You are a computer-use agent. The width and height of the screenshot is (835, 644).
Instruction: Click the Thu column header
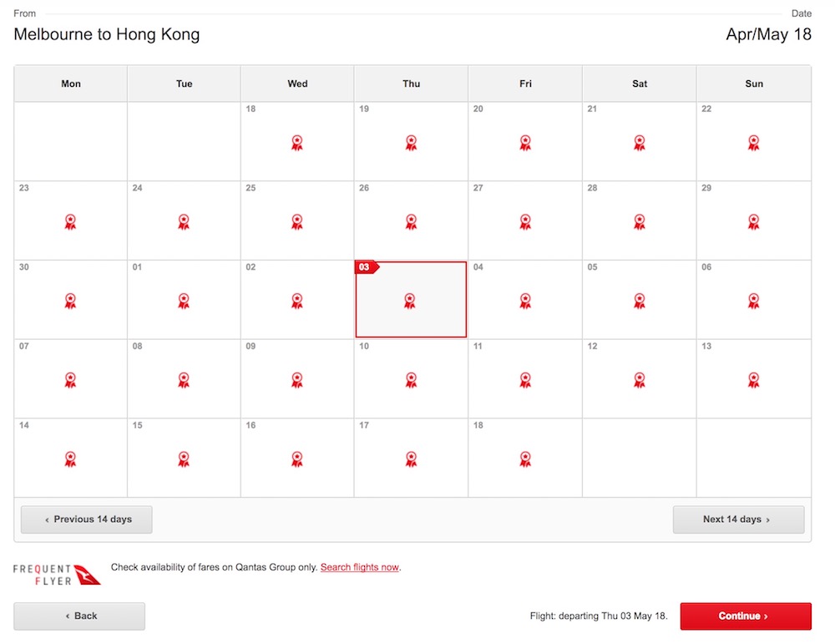click(411, 84)
